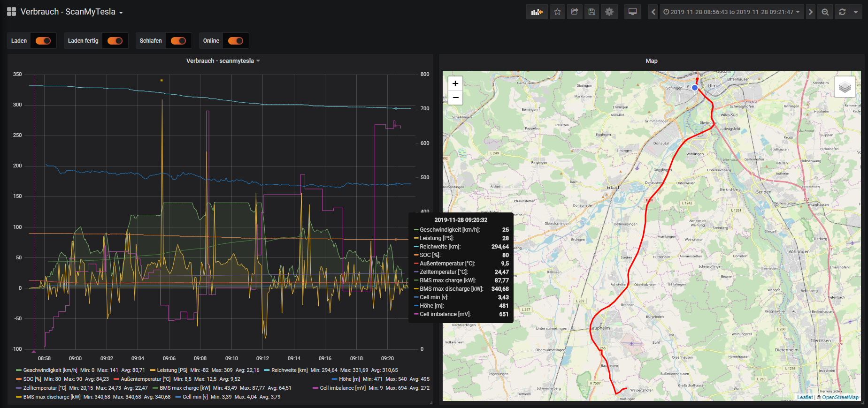The height and width of the screenshot is (408, 868).
Task: Open the Grafana dashboards grid icon
Action: click(x=12, y=12)
